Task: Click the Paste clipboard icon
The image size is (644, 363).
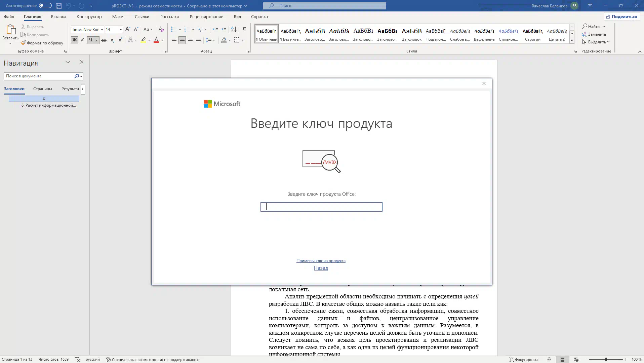Action: (10, 30)
